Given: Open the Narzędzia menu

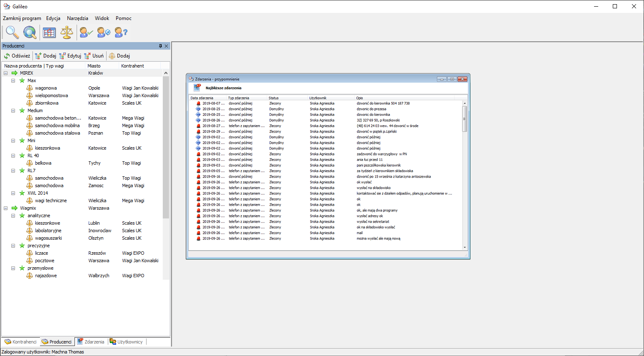Looking at the screenshot, I should click(77, 18).
